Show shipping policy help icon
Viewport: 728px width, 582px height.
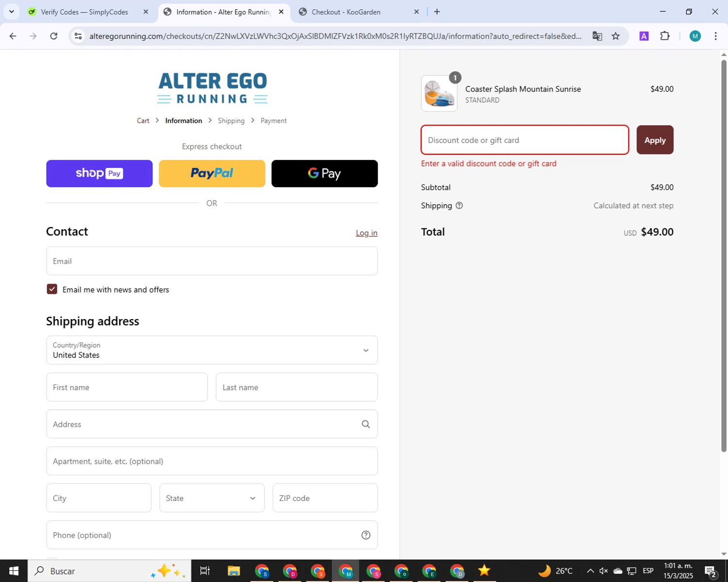click(x=459, y=206)
